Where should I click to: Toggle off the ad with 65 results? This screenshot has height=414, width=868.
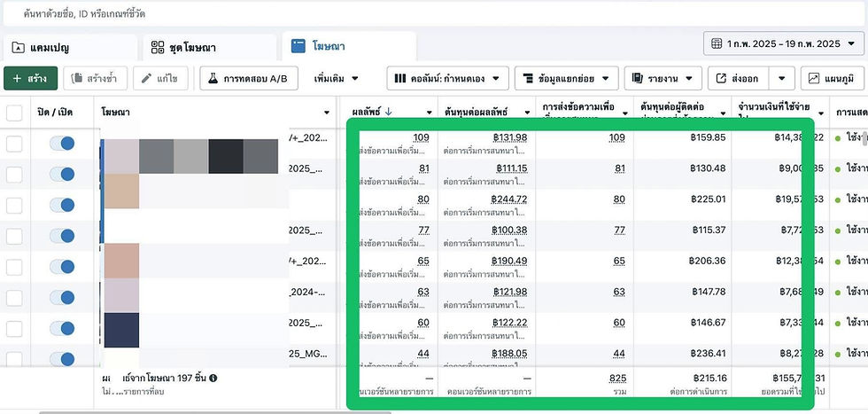click(62, 267)
